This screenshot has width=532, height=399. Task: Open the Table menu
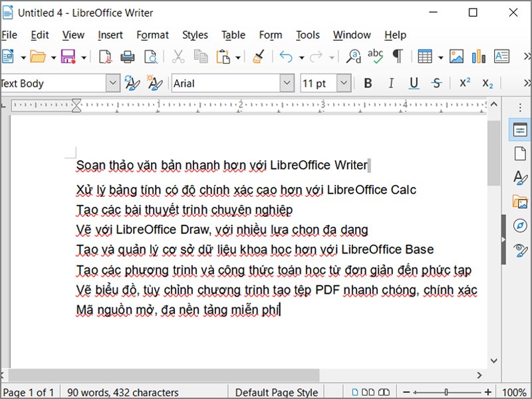233,35
